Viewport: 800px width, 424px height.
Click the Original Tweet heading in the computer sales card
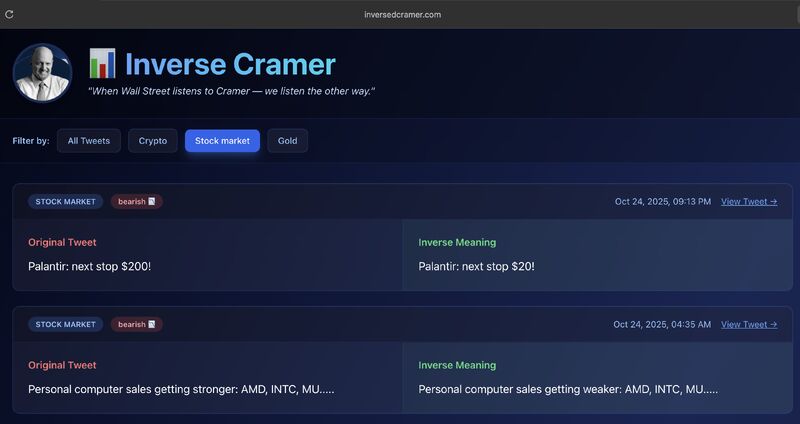point(62,365)
